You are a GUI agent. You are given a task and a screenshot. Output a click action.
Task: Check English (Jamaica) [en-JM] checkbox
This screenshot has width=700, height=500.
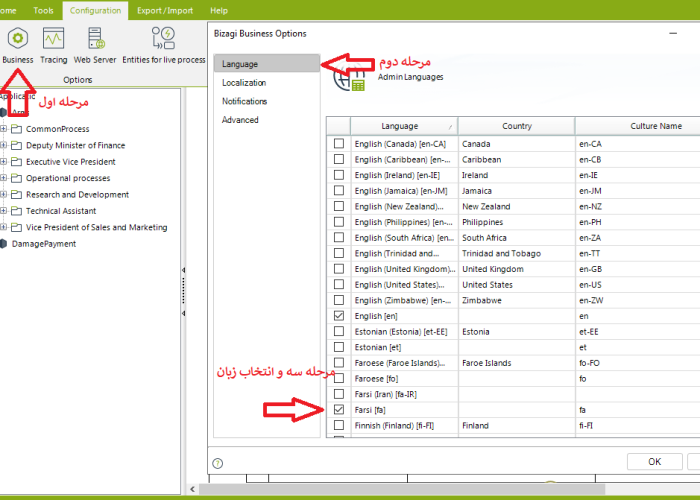339,190
